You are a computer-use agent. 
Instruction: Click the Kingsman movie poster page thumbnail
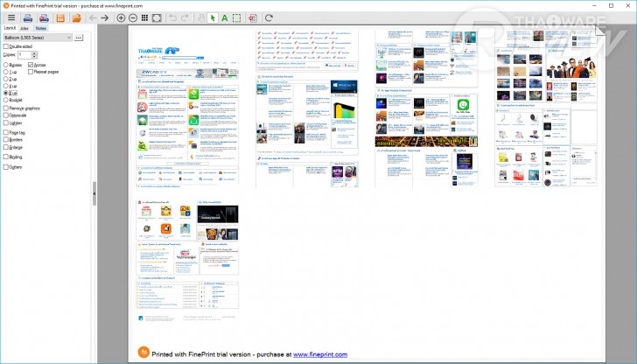tap(546, 108)
